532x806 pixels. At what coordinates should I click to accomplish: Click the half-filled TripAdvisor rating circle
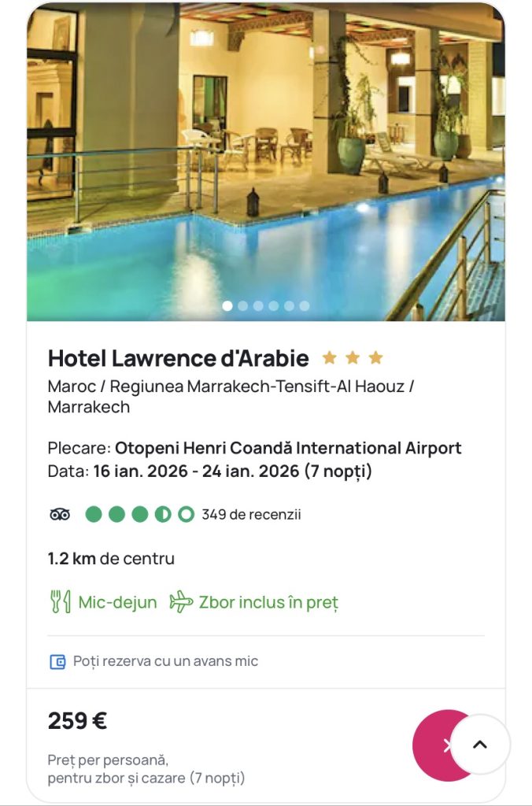[163, 515]
